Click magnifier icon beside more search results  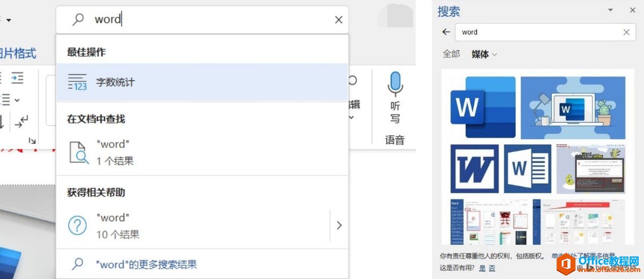(x=78, y=264)
